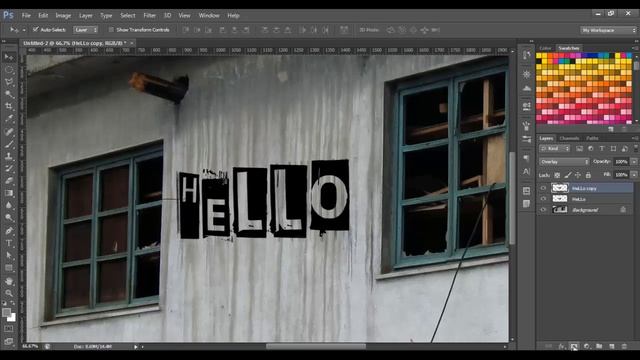Select the Zoom tool in the toolbox
This screenshot has height=360, width=640.
[9, 293]
